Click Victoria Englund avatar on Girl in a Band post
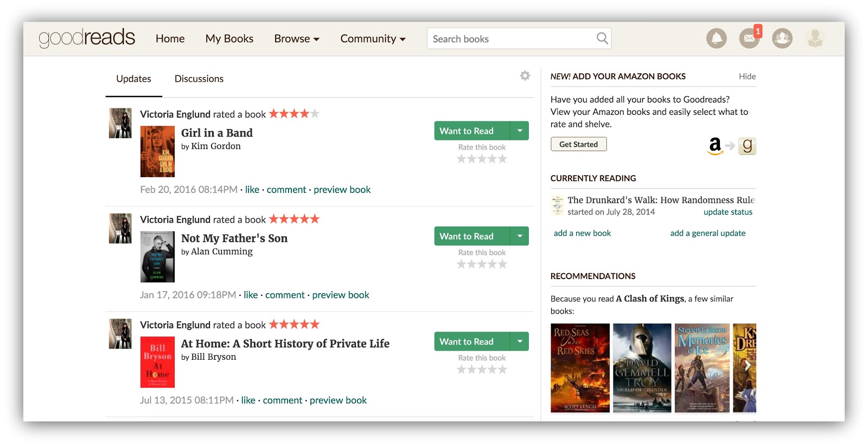 tap(120, 123)
